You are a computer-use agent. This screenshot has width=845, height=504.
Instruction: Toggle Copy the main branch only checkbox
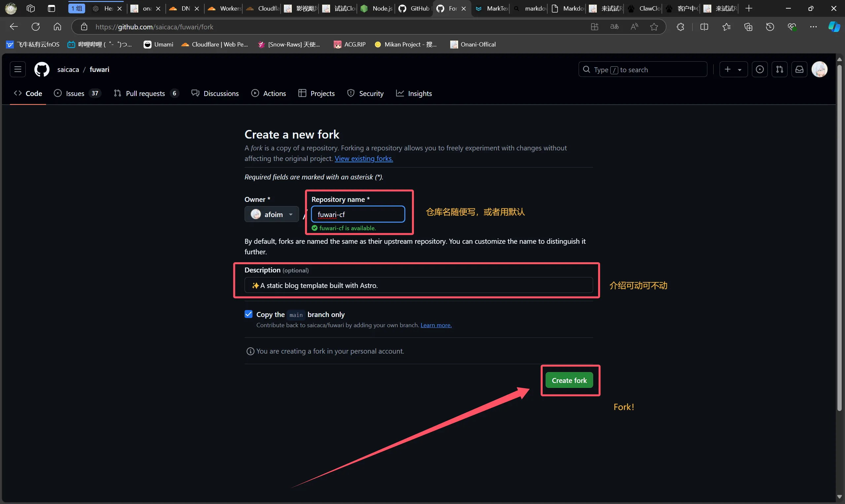tap(248, 314)
